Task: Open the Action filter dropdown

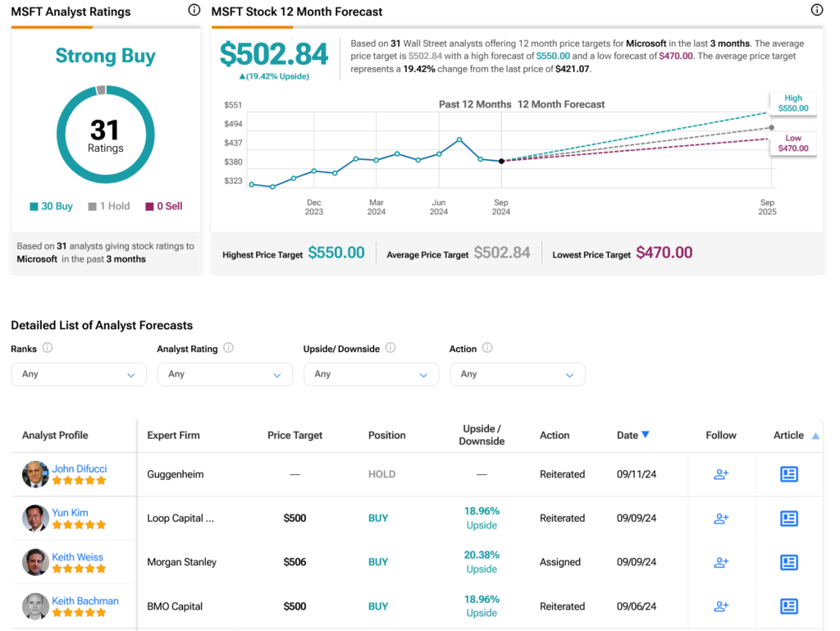Action: (517, 374)
